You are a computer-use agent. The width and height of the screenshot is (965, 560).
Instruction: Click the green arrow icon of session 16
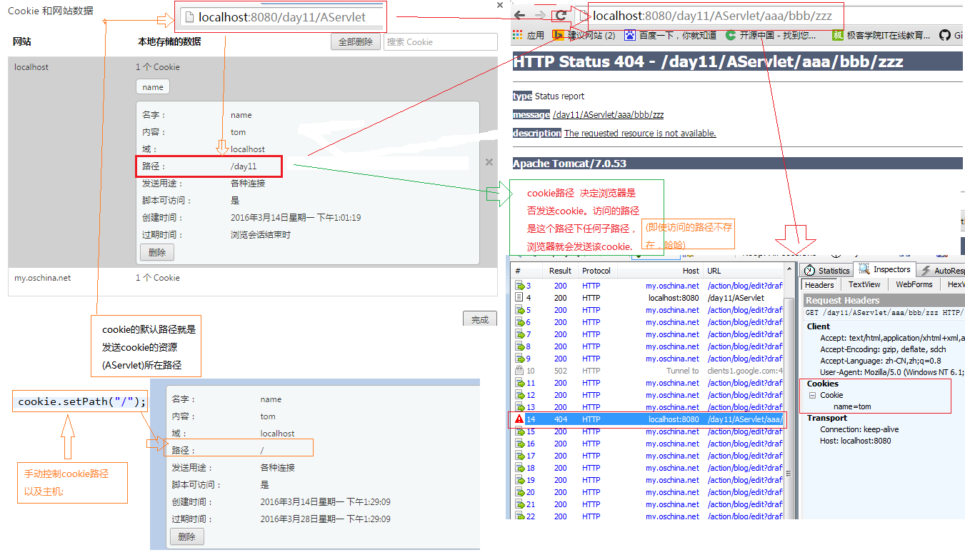(x=519, y=444)
